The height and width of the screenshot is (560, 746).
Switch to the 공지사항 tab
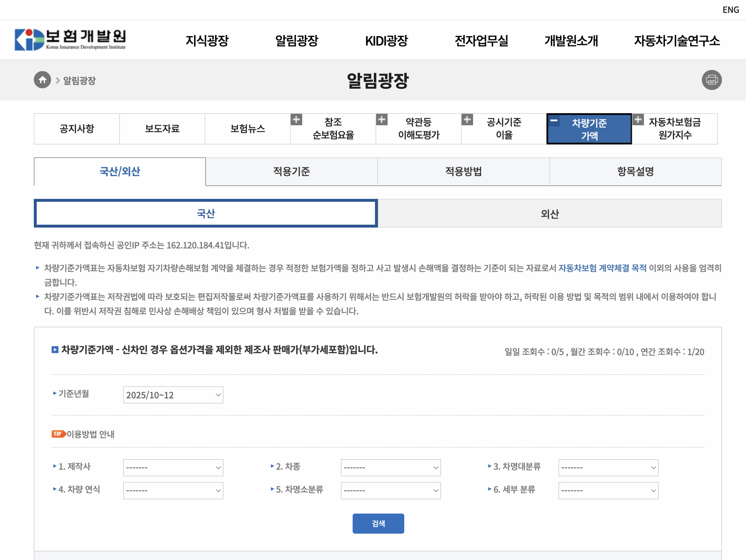tap(77, 128)
